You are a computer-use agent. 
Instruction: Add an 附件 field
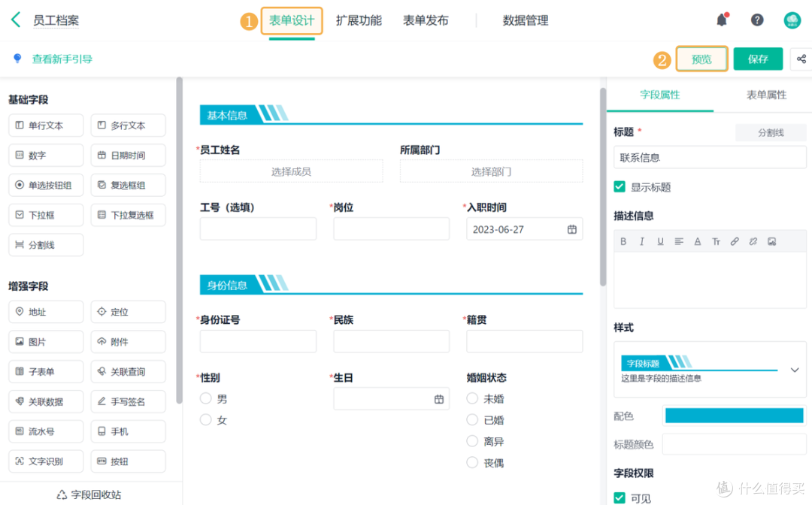pyautogui.click(x=128, y=342)
